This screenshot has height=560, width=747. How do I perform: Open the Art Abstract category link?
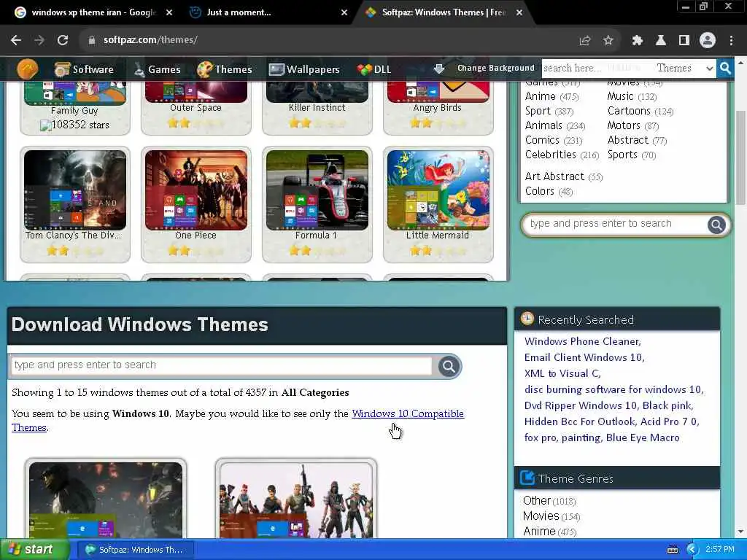tap(554, 176)
